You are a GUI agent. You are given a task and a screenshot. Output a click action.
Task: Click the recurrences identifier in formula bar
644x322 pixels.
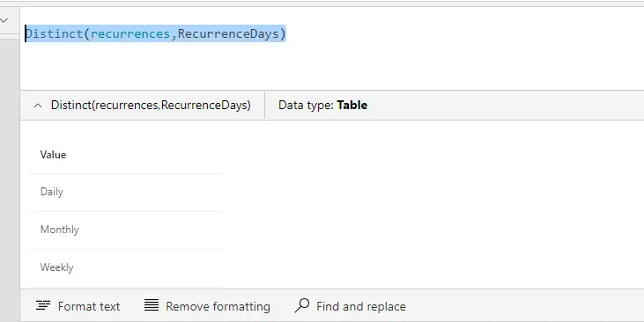pos(130,33)
